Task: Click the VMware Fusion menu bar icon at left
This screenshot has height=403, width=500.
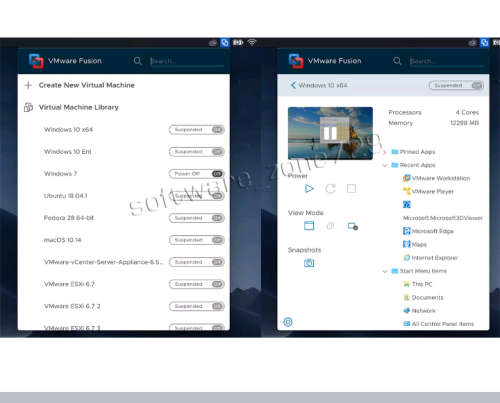Action: tap(225, 42)
